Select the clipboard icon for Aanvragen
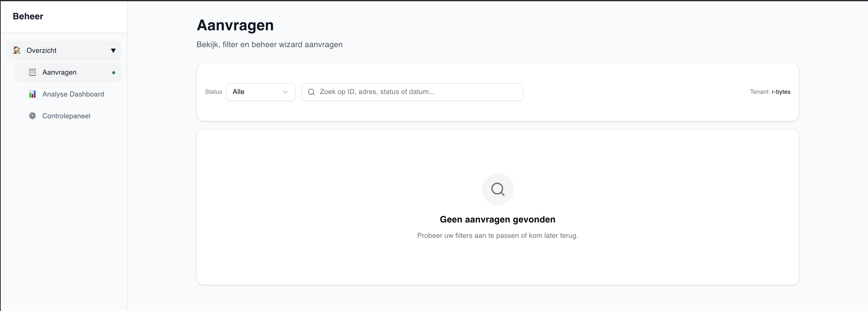The image size is (868, 311). click(x=32, y=72)
